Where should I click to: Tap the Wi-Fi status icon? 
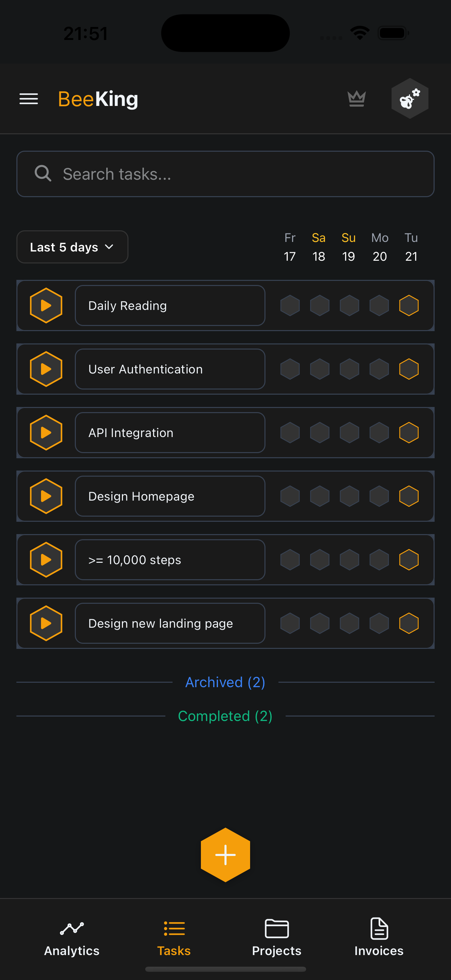click(360, 33)
